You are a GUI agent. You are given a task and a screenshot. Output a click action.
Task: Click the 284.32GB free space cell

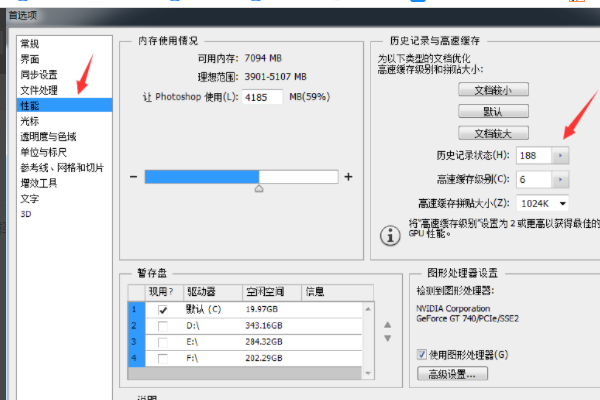coord(264,342)
